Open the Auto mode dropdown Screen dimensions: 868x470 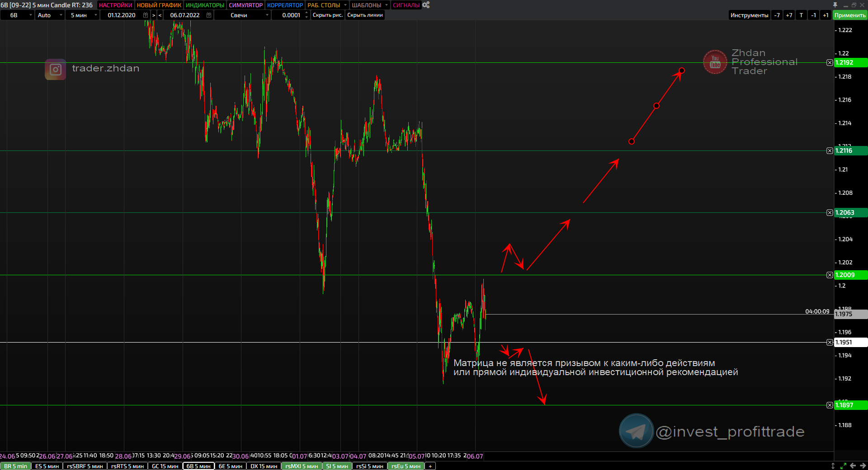tap(50, 15)
